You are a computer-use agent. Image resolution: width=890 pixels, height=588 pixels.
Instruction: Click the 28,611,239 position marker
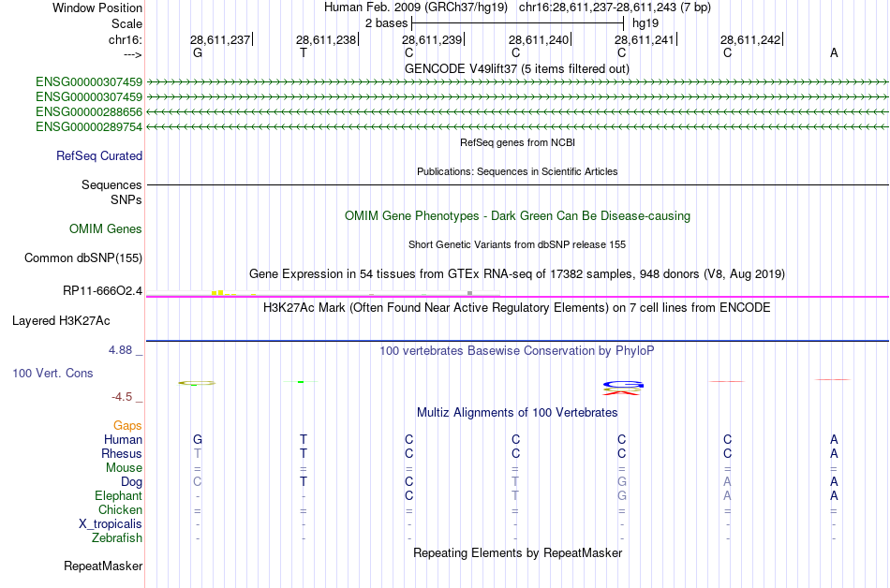point(433,39)
